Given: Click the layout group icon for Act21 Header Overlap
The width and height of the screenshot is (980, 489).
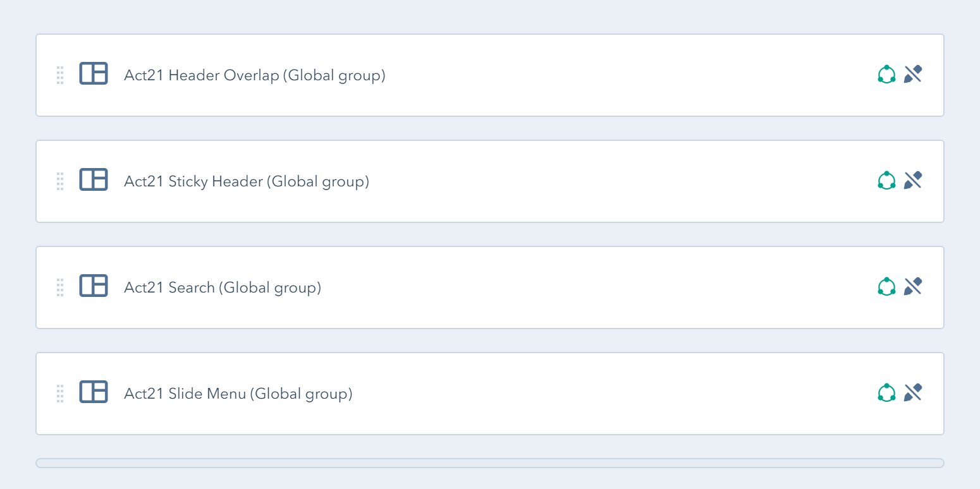Looking at the screenshot, I should 94,74.
